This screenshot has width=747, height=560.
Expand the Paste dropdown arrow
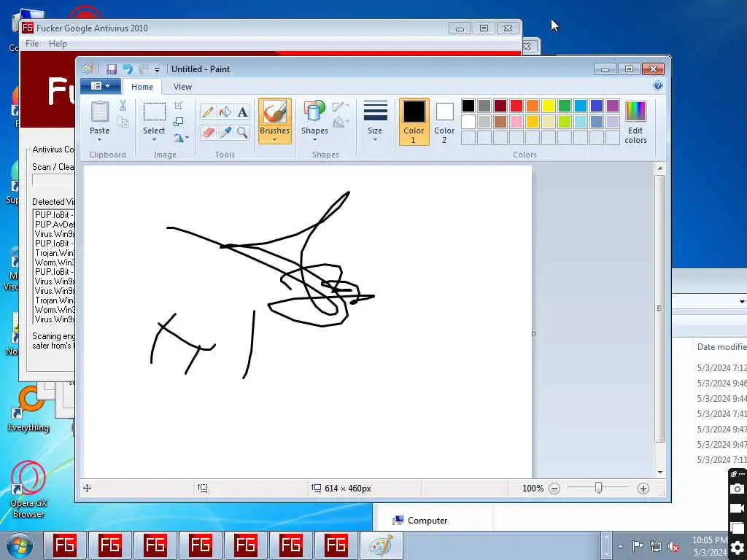(x=99, y=140)
